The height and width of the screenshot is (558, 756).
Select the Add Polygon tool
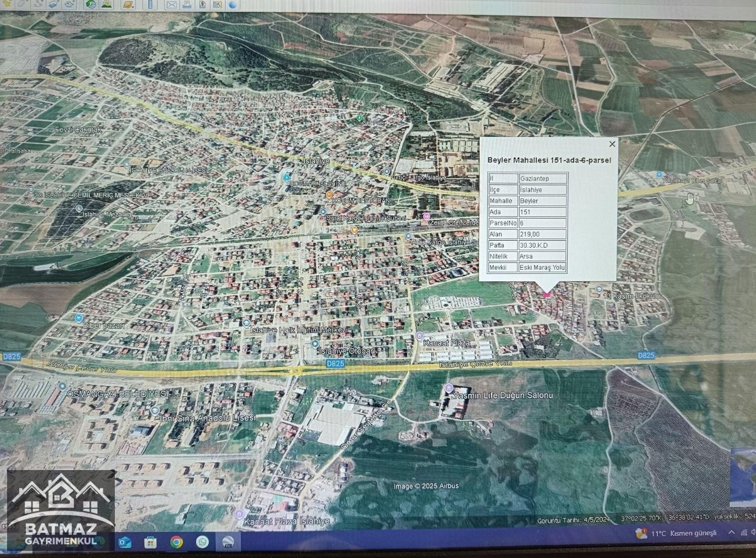click(x=23, y=4)
